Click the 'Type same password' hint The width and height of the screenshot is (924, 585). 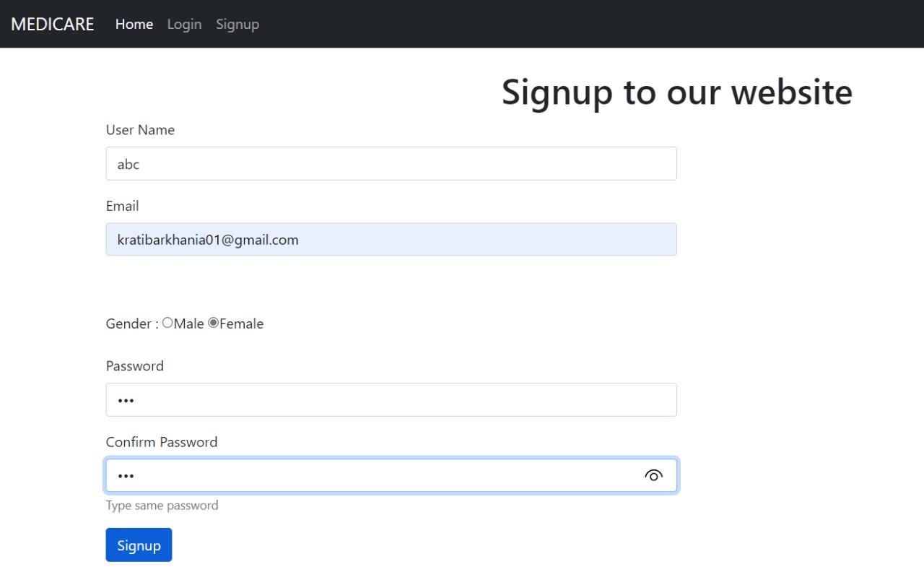coord(162,506)
